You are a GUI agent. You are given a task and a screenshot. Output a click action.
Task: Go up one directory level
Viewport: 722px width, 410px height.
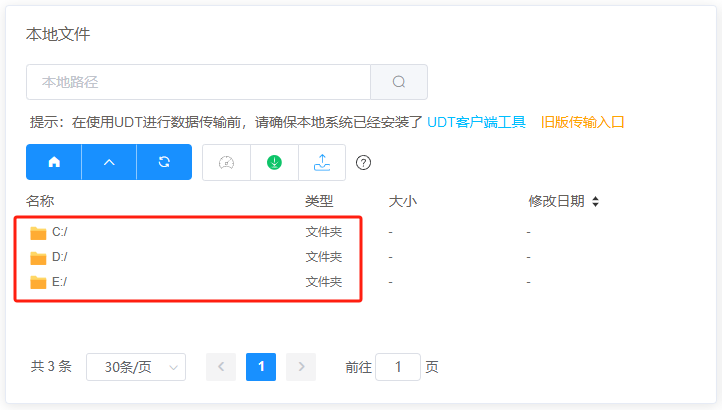coord(109,162)
